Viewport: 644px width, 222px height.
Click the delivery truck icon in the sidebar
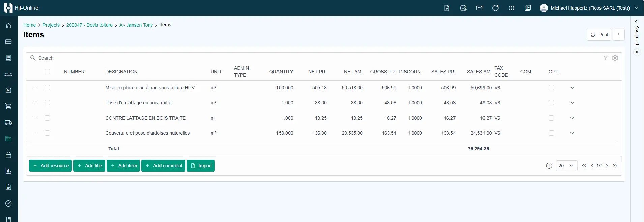(x=8, y=123)
